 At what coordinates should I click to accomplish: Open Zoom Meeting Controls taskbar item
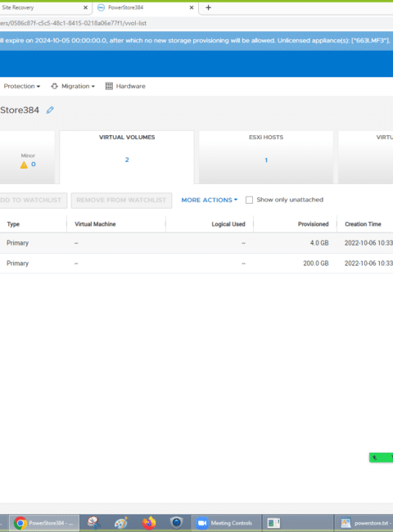point(226,523)
